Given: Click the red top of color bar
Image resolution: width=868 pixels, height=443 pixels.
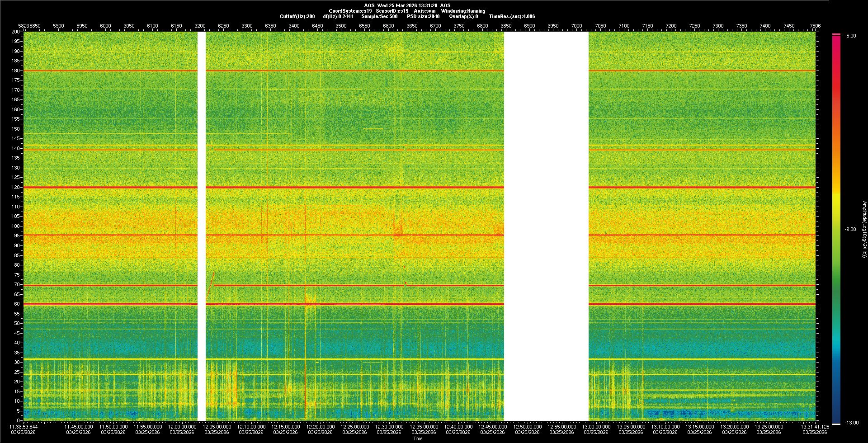Looking at the screenshot, I should [836, 35].
